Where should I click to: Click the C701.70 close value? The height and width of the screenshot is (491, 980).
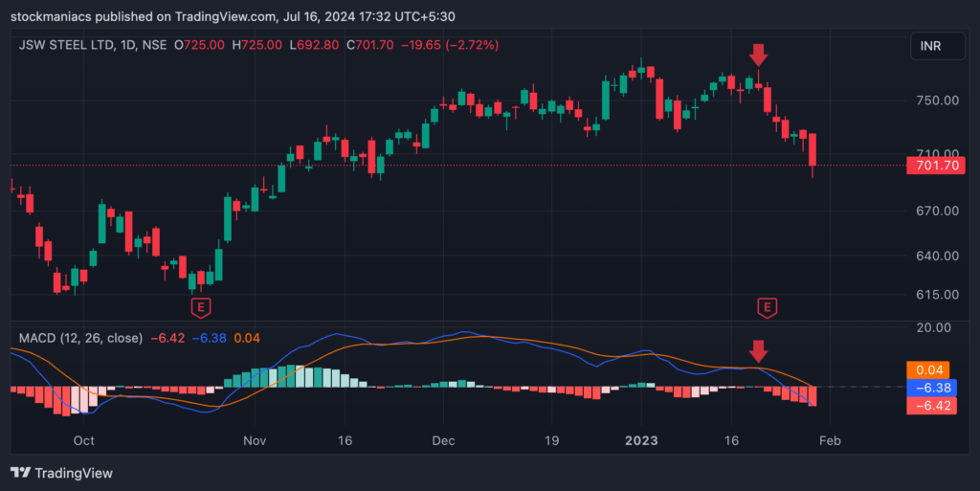[370, 45]
